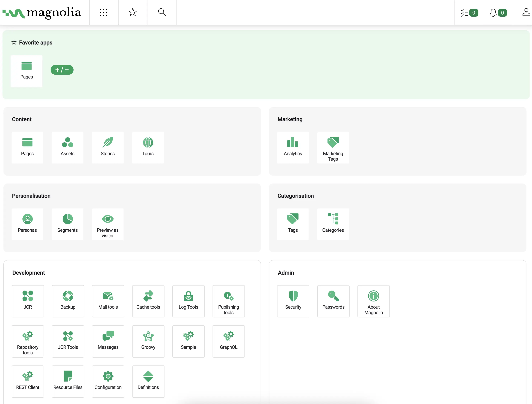Open the JCR app

28,301
